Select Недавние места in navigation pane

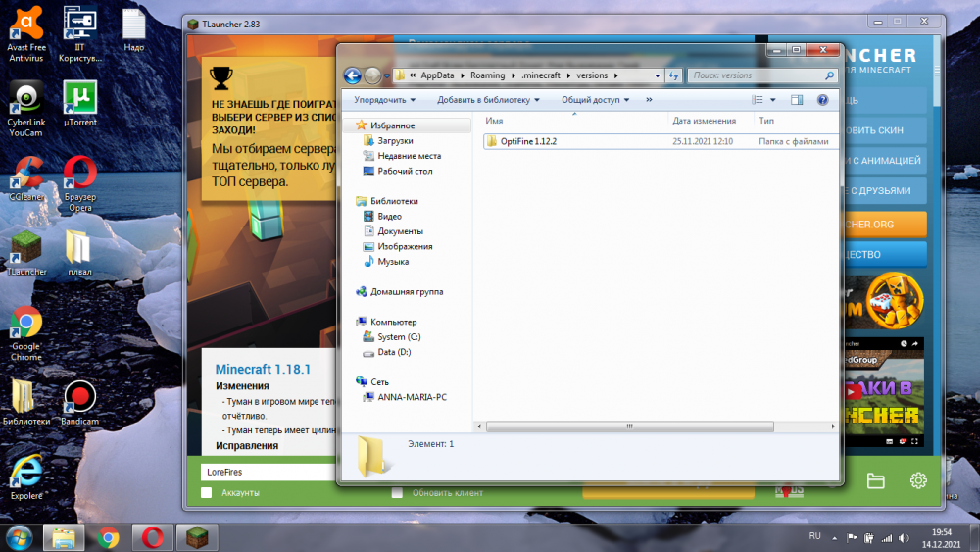coord(409,156)
